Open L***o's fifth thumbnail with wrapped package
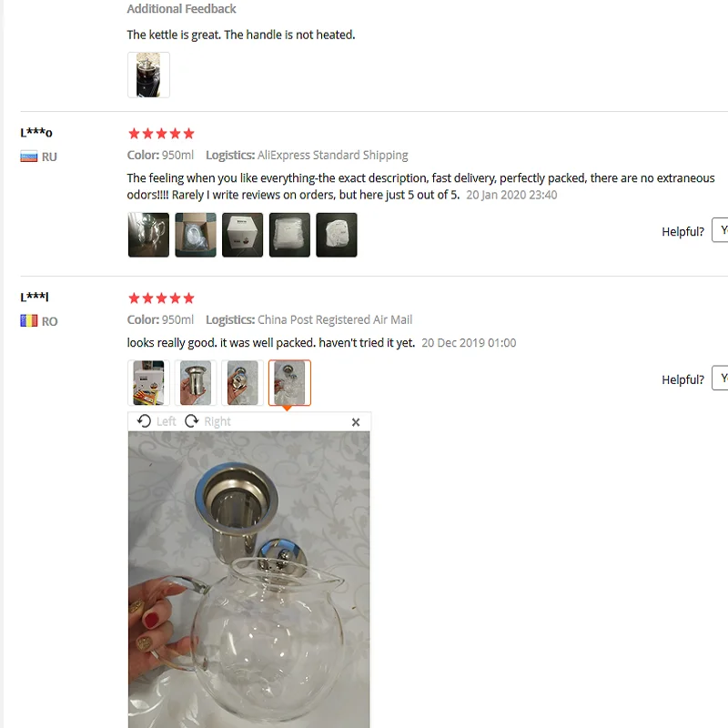The image size is (728, 728). coord(337,235)
